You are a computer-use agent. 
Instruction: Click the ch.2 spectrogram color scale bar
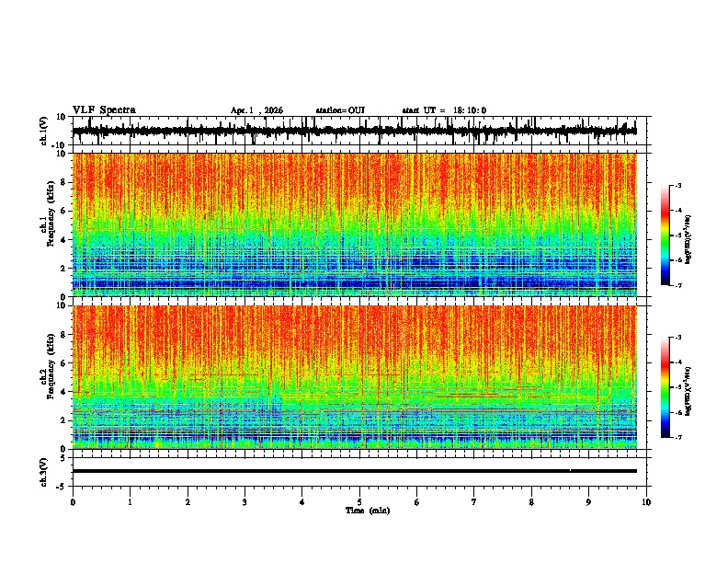tap(665, 387)
